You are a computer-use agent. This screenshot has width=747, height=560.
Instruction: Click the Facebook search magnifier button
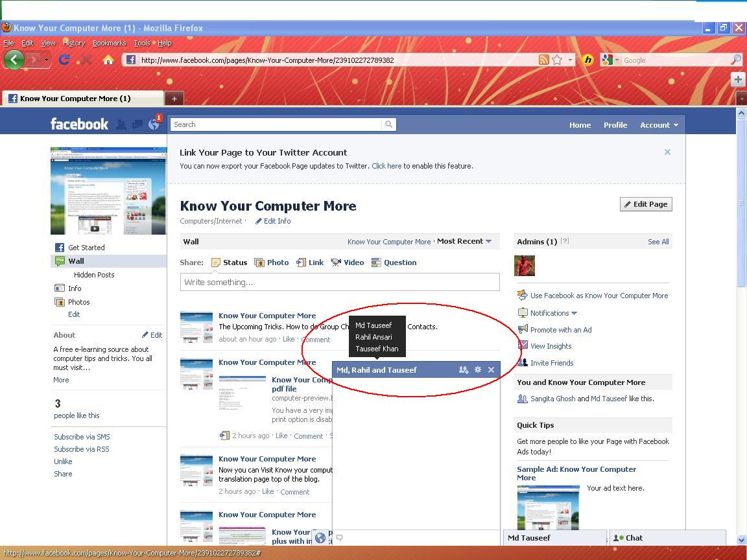389,124
